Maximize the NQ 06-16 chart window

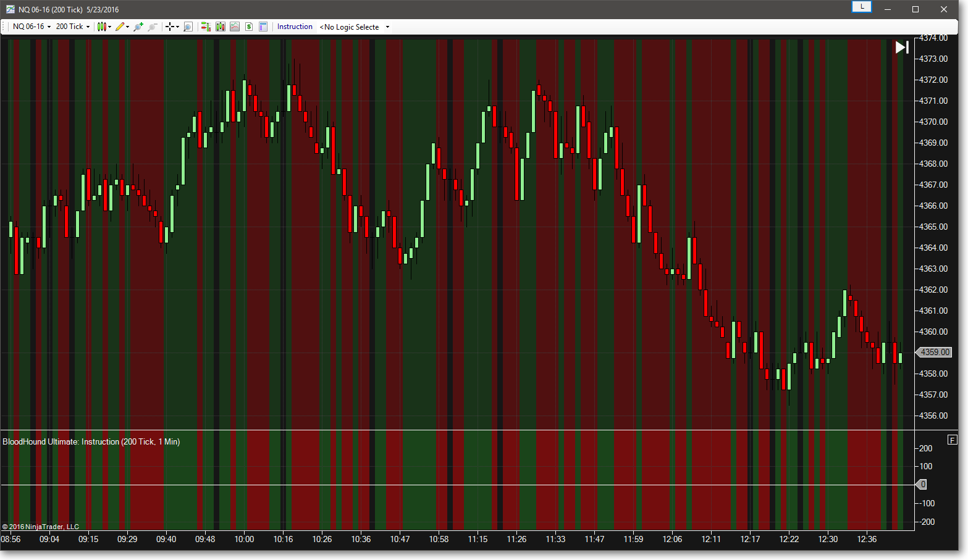pos(915,9)
